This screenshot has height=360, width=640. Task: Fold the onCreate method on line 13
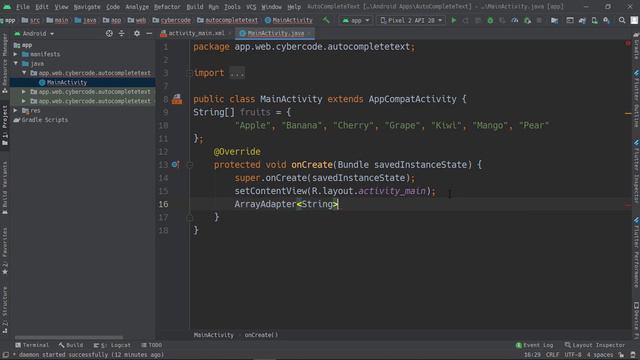tap(190, 164)
